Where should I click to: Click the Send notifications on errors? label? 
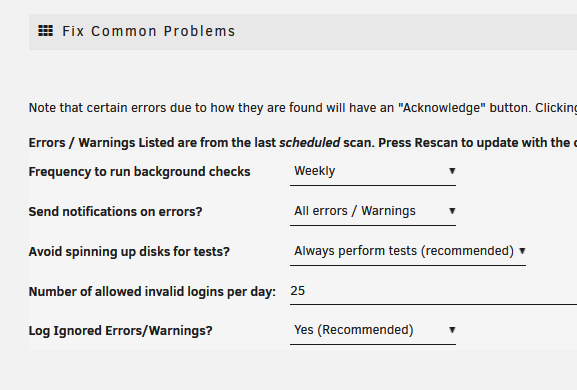click(x=116, y=212)
